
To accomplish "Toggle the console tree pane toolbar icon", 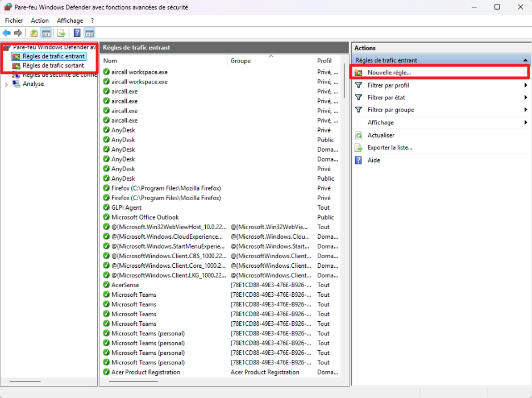I will pyautogui.click(x=46, y=33).
